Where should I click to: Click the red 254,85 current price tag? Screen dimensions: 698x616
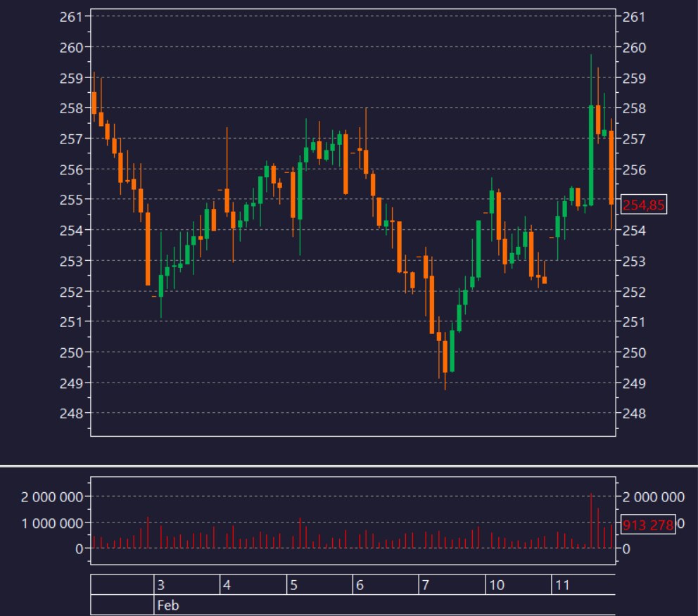[643, 205]
